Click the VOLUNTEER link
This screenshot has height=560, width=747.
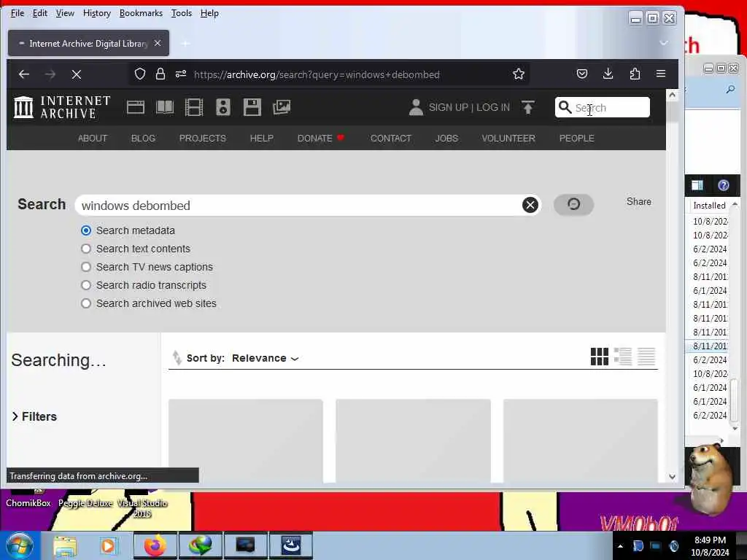(508, 138)
